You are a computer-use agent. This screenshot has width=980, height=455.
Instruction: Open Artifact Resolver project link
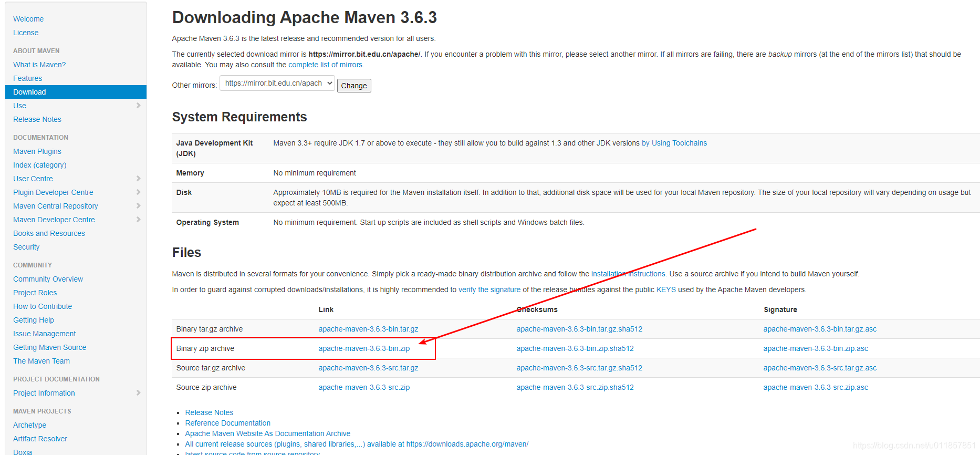click(x=40, y=439)
